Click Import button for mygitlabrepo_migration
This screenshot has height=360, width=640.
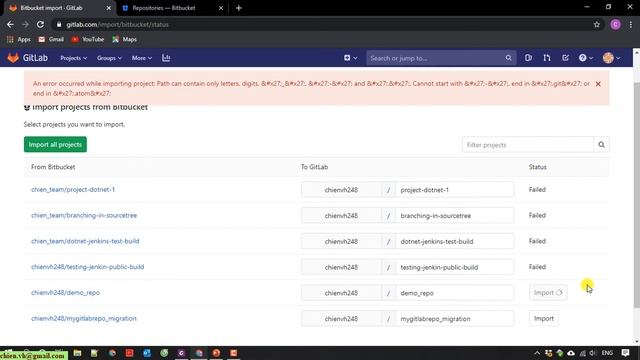coord(544,318)
